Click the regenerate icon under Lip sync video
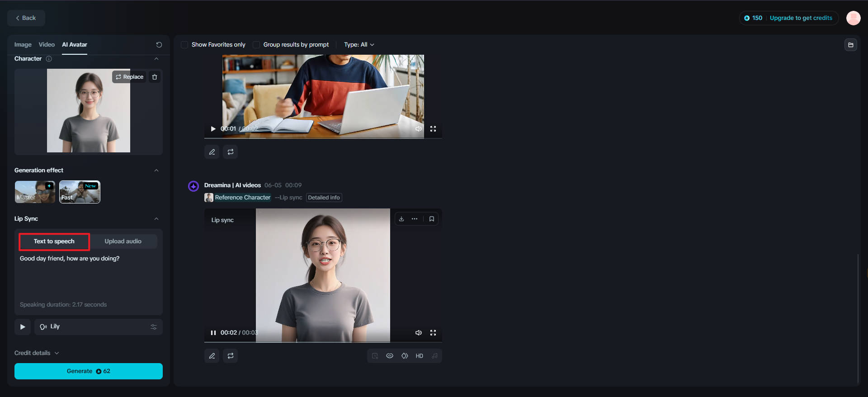Screen dimensions: 868x397 pyautogui.click(x=231, y=356)
